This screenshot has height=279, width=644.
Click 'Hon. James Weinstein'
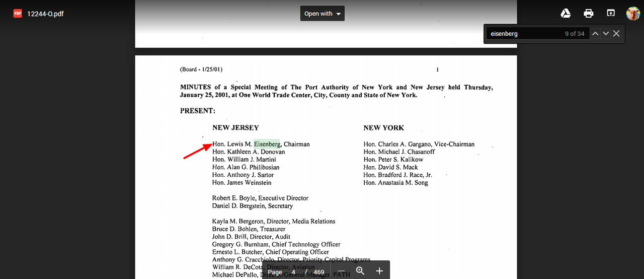click(x=242, y=183)
